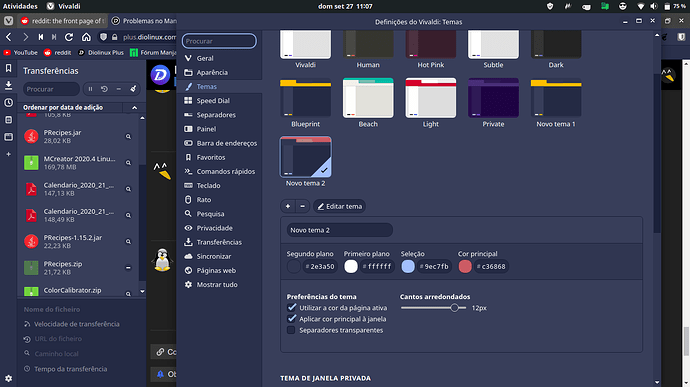Pause all downloads in Transferências panel
Image resolution: width=690 pixels, height=387 pixels.
click(90, 89)
